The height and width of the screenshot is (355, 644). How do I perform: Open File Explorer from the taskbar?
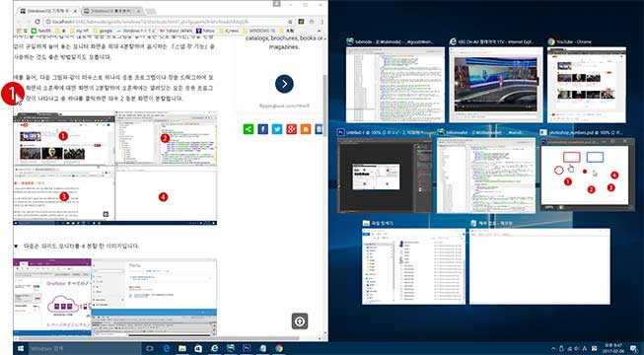coord(182,348)
